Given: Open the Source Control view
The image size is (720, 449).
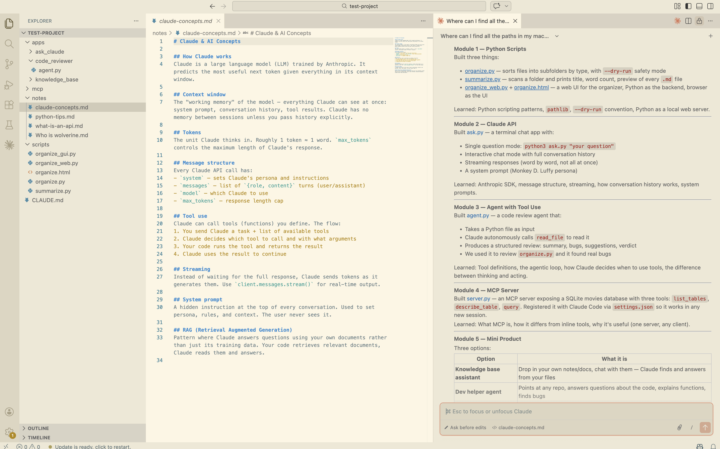Looking at the screenshot, I should (x=9, y=64).
